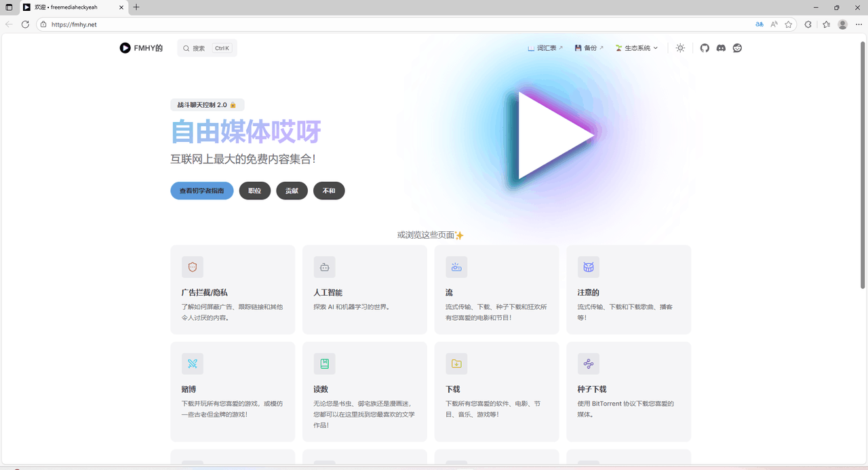Image resolution: width=868 pixels, height=470 pixels.
Task: Click the 贡献 button
Action: pos(292,191)
